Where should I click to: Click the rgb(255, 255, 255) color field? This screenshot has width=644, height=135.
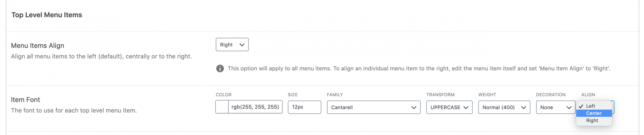tap(255, 107)
